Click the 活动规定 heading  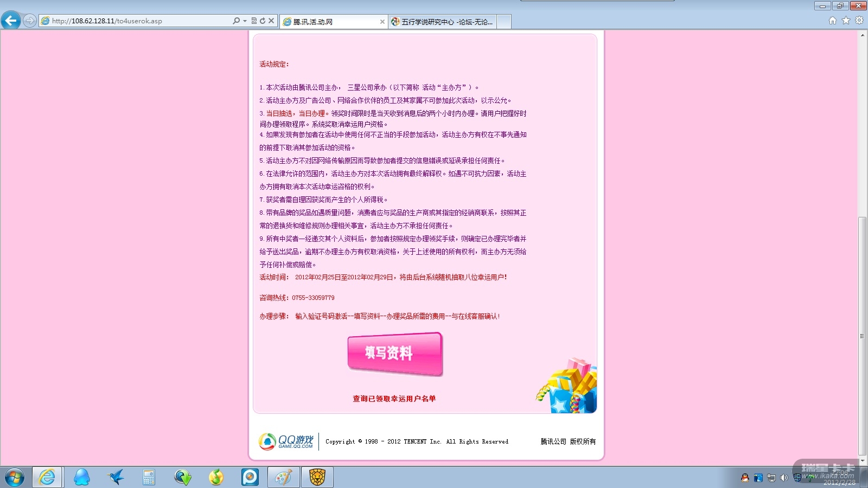click(x=274, y=64)
